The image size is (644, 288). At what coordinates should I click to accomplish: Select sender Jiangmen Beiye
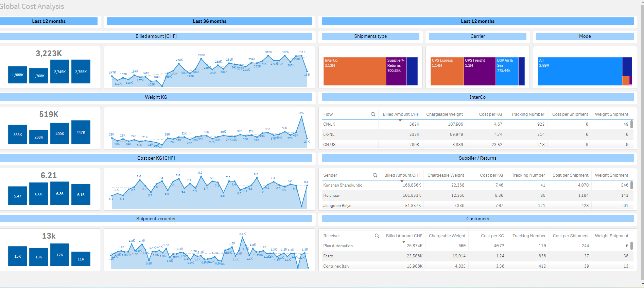337,206
